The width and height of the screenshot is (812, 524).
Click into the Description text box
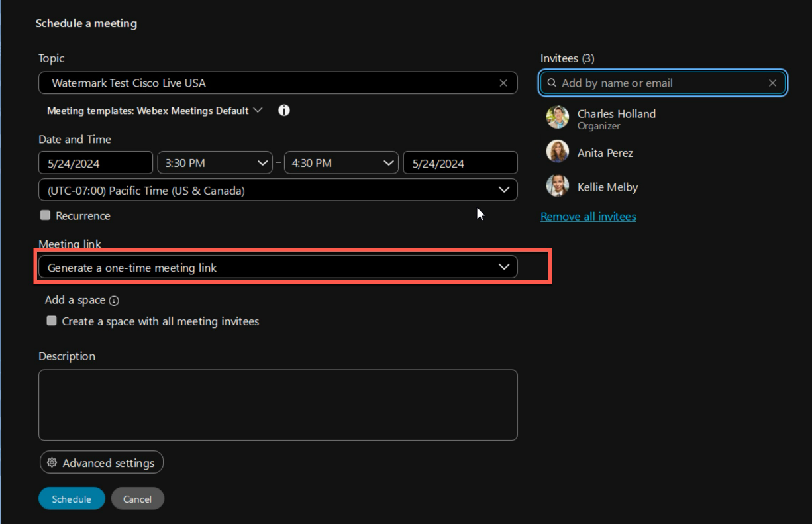[x=278, y=405]
